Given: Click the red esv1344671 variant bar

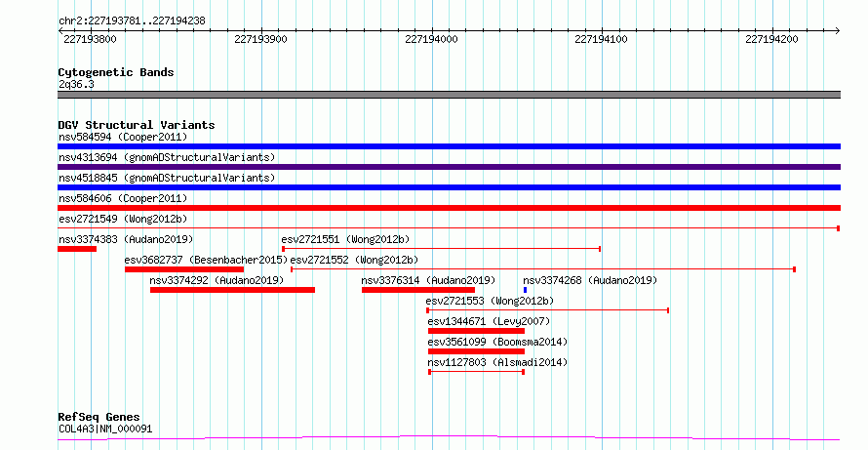Looking at the screenshot, I should [476, 331].
